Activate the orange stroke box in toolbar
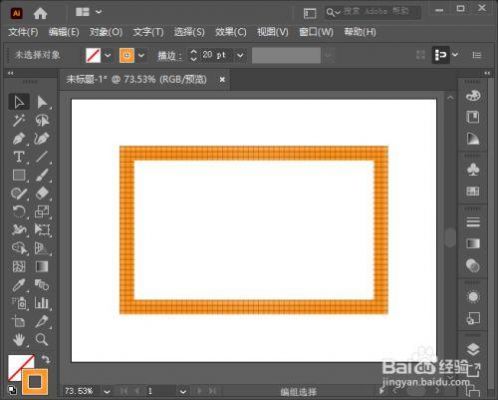Viewport: 498px width, 400px height. (x=35, y=382)
